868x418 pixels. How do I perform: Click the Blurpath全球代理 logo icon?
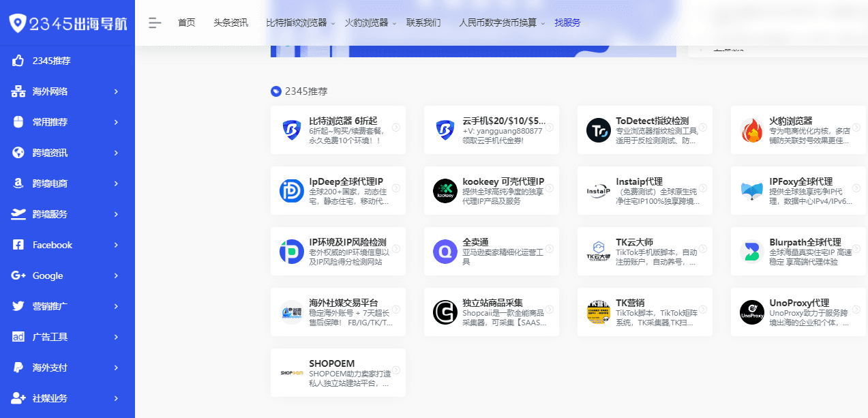point(751,252)
